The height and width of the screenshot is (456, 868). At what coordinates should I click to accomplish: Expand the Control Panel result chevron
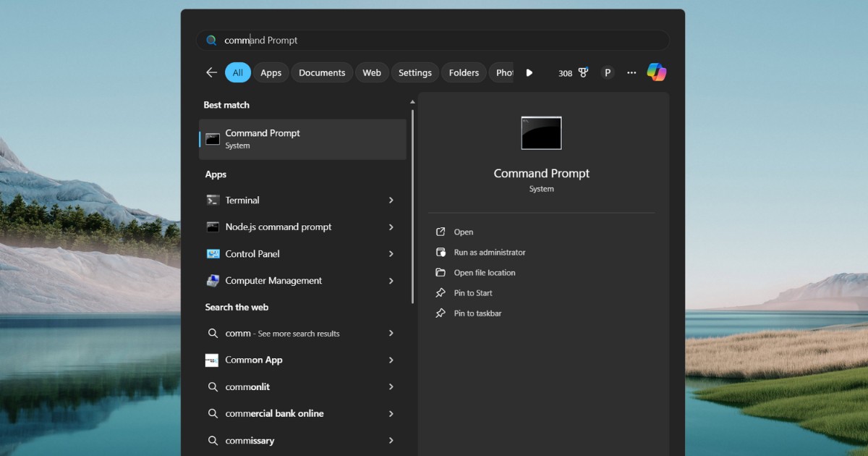click(x=391, y=254)
